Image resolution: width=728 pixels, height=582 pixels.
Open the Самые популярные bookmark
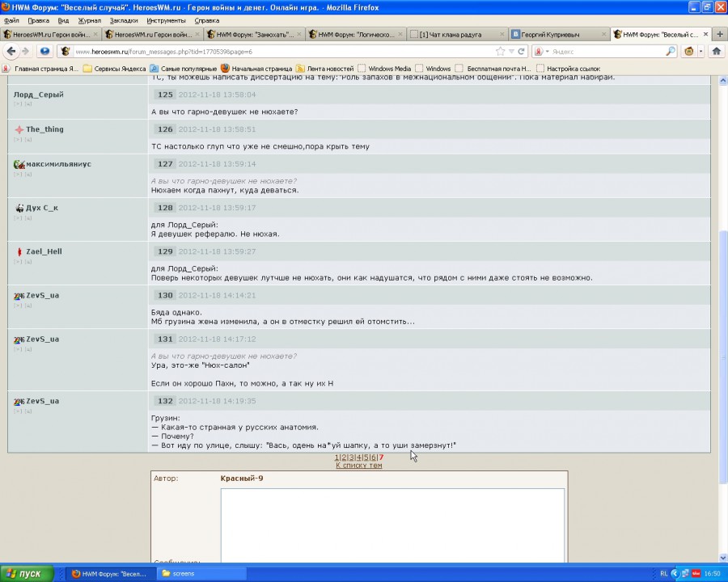pos(184,69)
